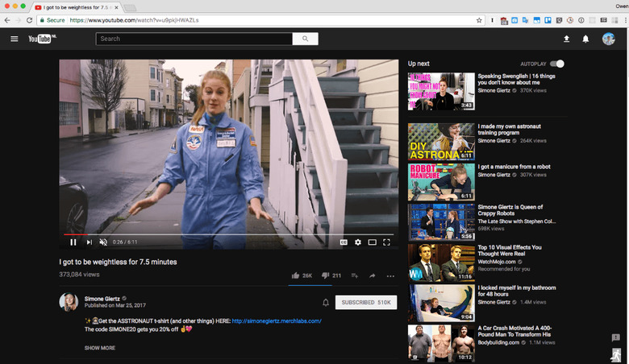Click the '373,084 views' count
Screen dimensions: 629x364
tap(79, 275)
